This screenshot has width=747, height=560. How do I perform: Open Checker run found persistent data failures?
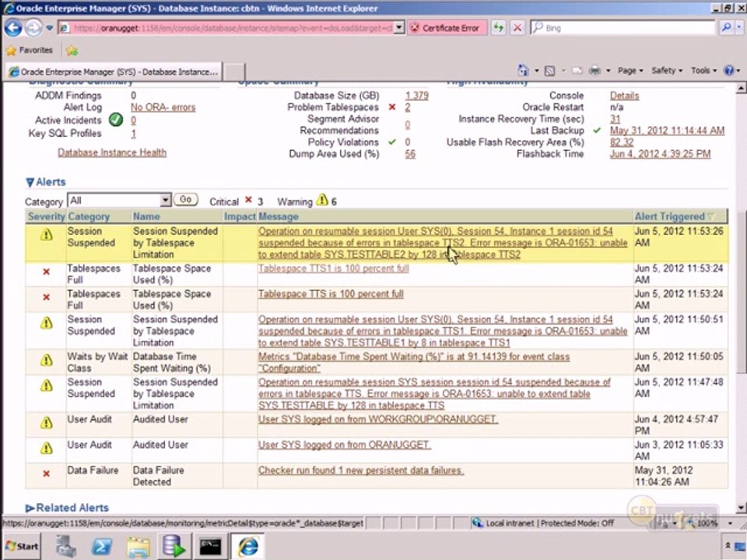361,471
